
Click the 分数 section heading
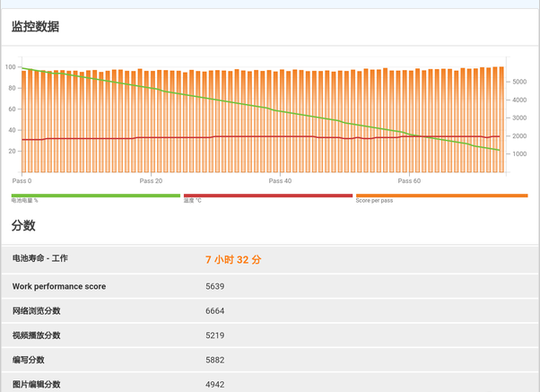point(23,224)
